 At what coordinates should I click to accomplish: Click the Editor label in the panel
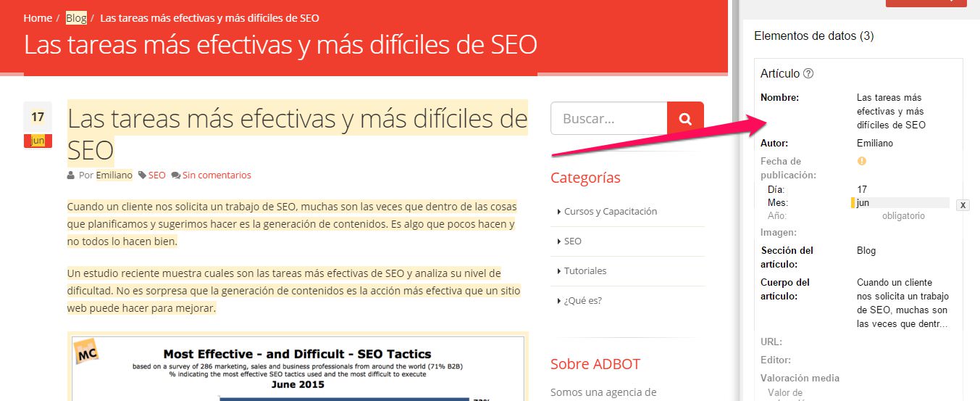[x=776, y=360]
